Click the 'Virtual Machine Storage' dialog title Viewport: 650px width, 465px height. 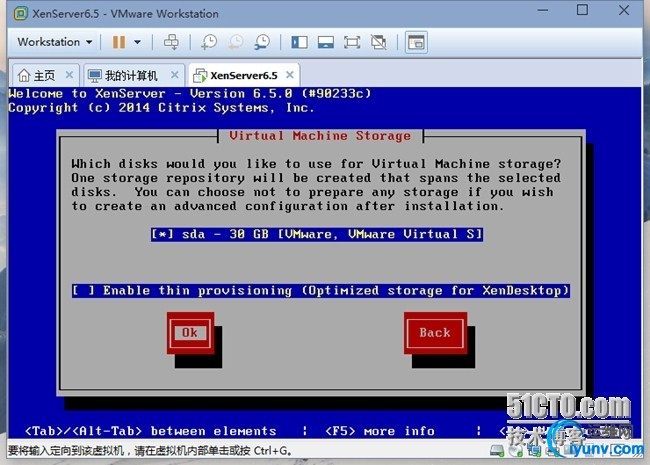320,136
